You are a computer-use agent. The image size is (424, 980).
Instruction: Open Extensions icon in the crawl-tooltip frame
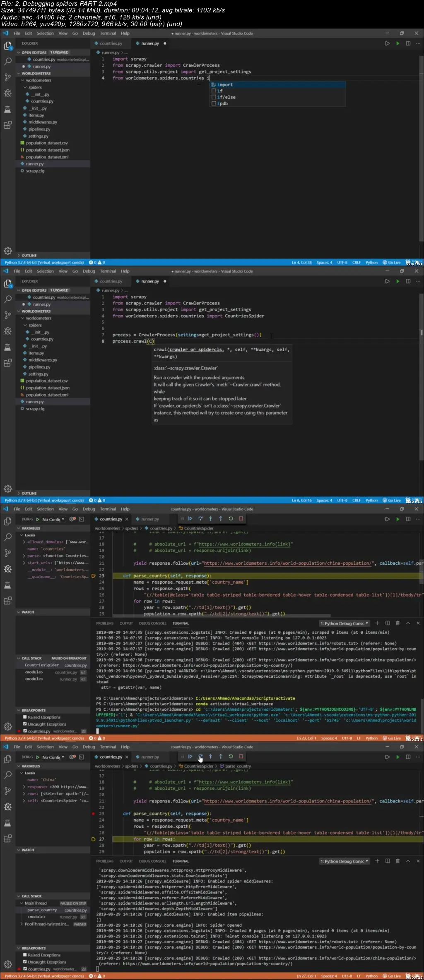[x=7, y=363]
